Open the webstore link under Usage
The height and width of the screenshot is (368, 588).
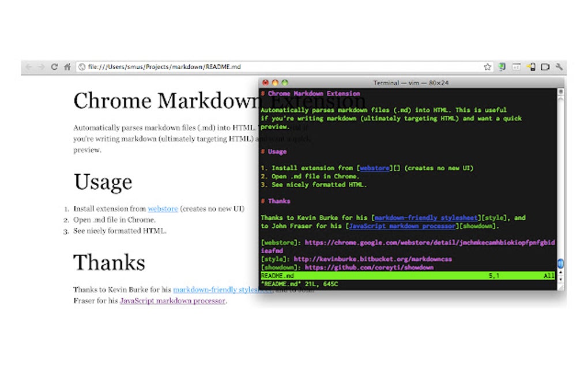162,209
